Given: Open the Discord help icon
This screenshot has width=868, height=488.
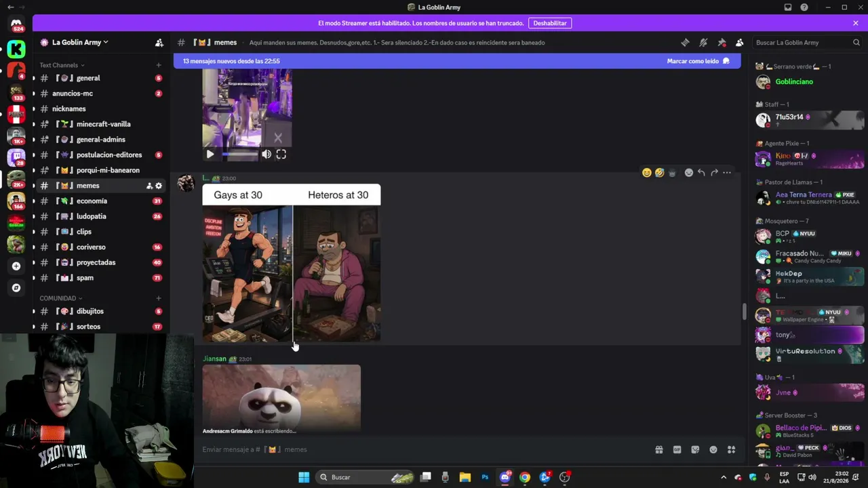Looking at the screenshot, I should click(x=804, y=7).
